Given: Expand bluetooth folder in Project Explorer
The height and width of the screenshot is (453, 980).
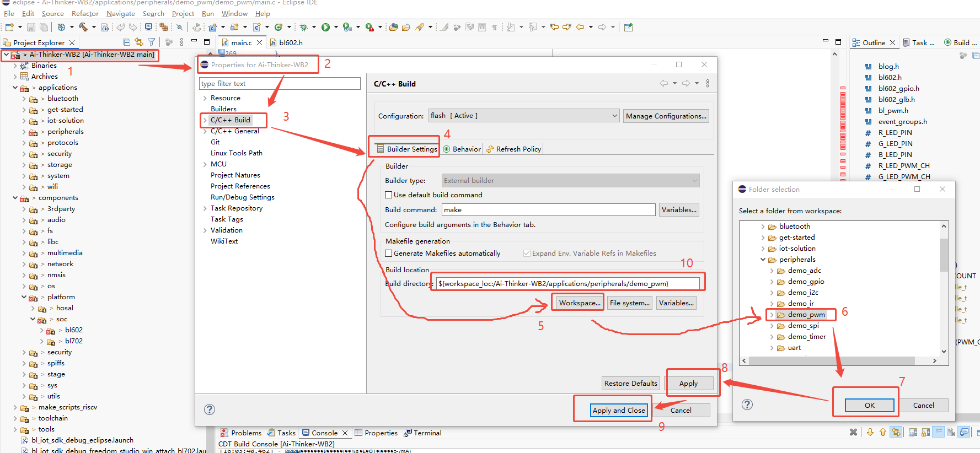Looking at the screenshot, I should (x=24, y=99).
